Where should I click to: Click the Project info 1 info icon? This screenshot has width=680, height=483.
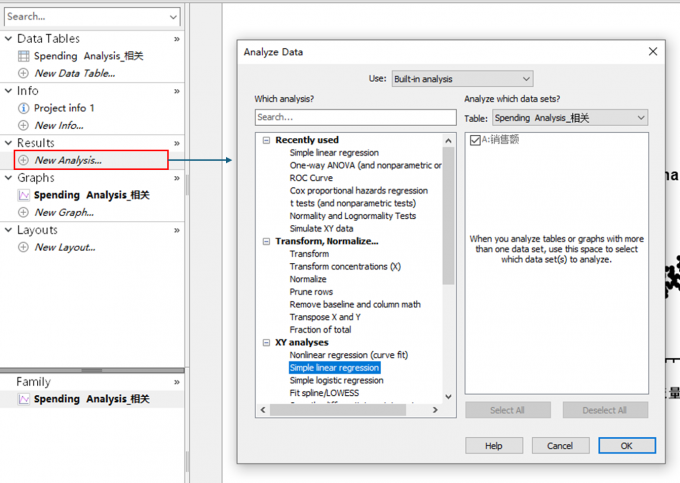(24, 108)
